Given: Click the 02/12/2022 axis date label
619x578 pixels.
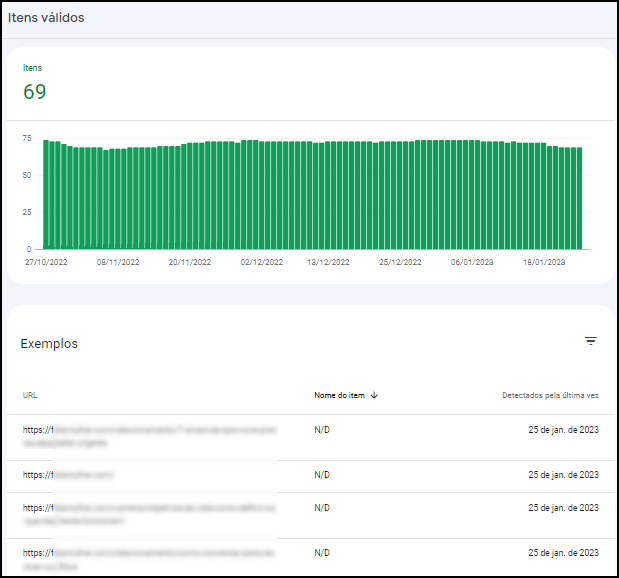Looking at the screenshot, I should click(262, 262).
